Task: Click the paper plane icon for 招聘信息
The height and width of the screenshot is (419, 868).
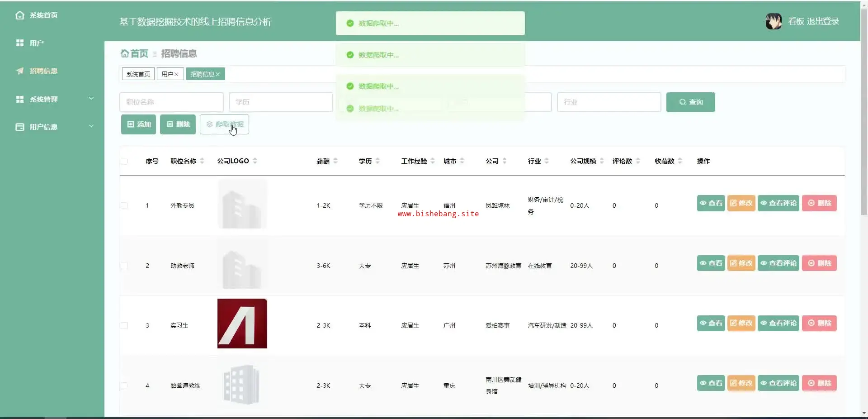Action: tap(20, 71)
